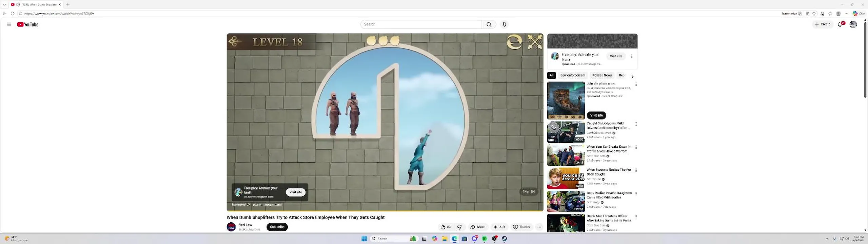The height and width of the screenshot is (244, 868).
Task: Click Visit site on pirate crew ad
Action: pyautogui.click(x=596, y=115)
